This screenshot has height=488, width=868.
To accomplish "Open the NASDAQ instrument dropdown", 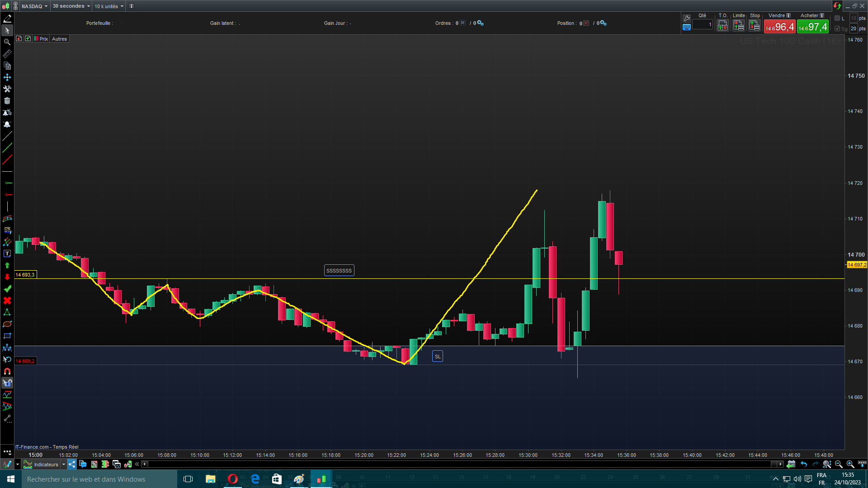I will (34, 6).
